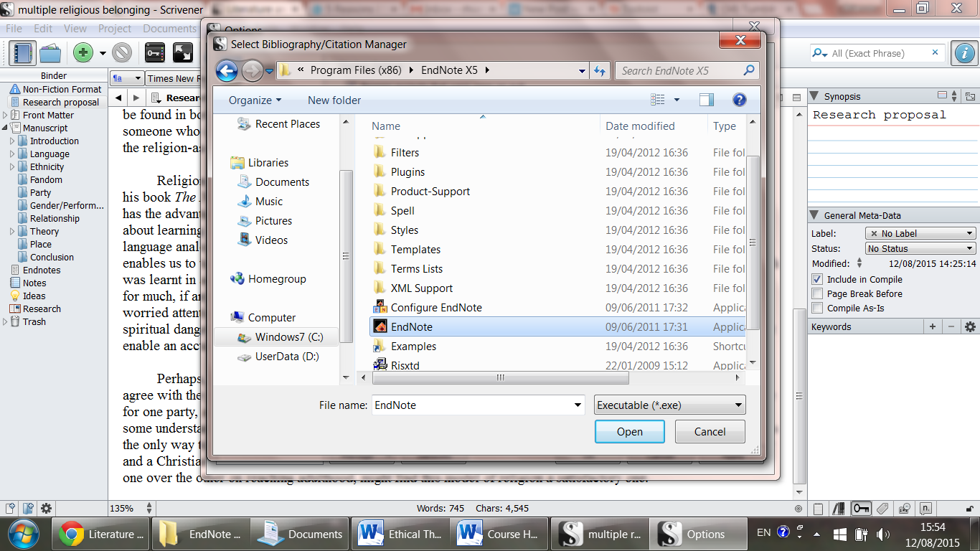This screenshot has width=980, height=551.
Task: Open Windows Start button
Action: (25, 534)
